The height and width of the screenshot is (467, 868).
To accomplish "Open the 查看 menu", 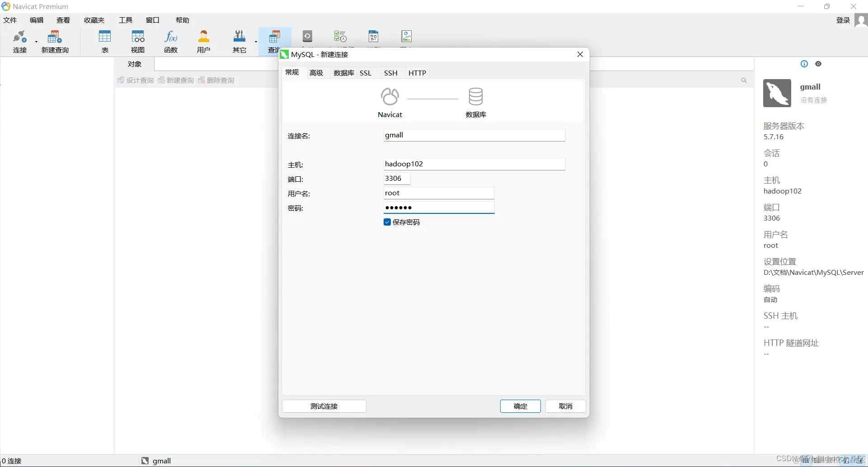I will tap(63, 20).
